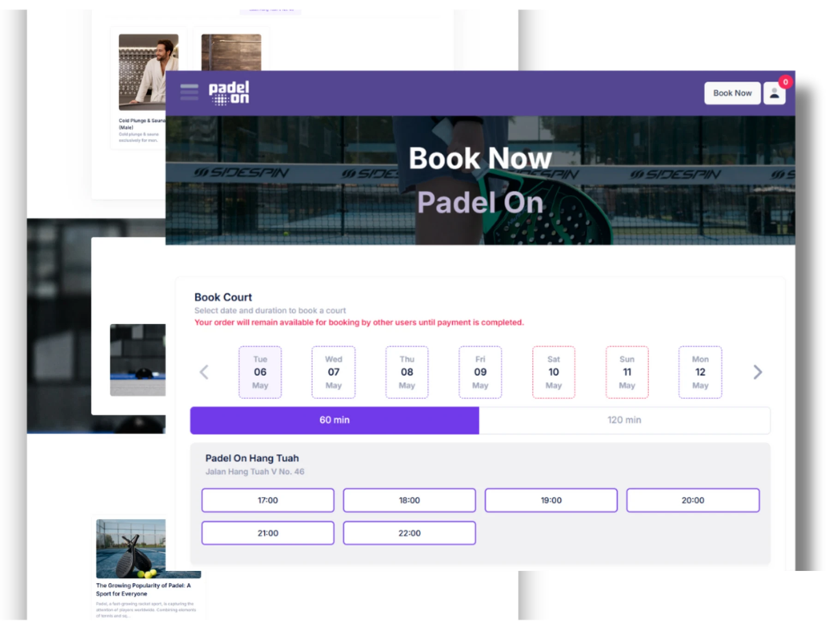
Task: Open the user account icon
Action: click(x=774, y=93)
